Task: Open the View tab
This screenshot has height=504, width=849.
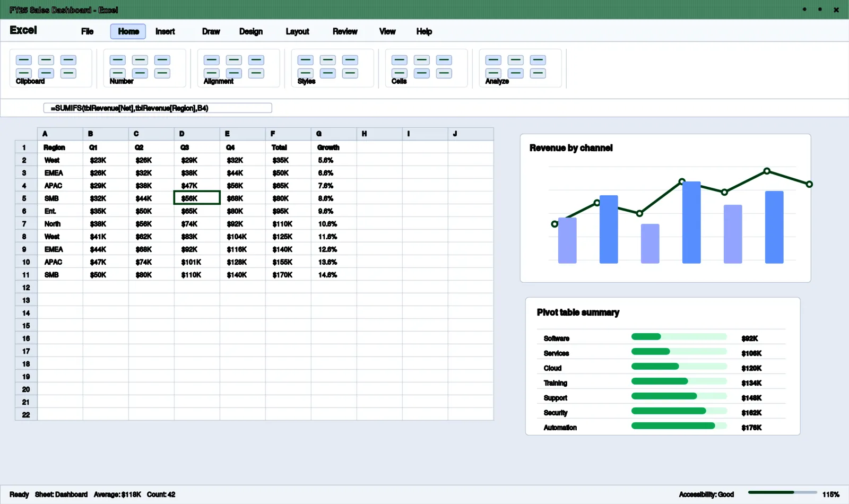Action: tap(388, 31)
